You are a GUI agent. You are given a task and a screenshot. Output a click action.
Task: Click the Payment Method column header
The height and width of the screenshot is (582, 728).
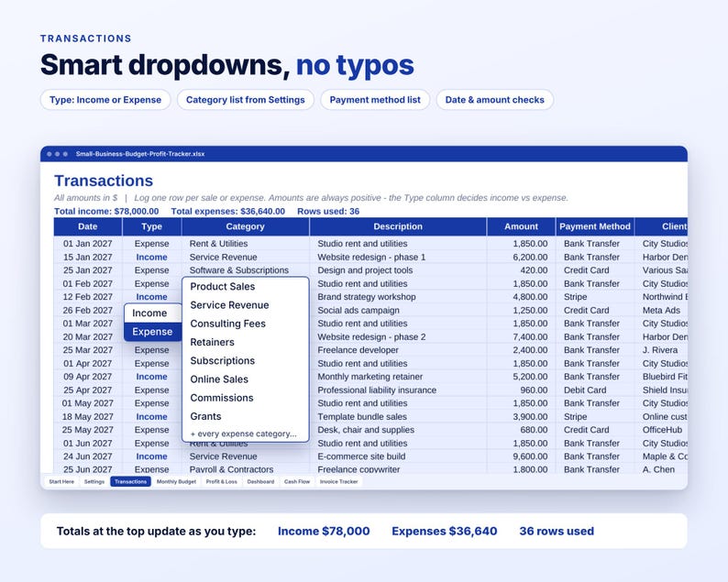595,226
